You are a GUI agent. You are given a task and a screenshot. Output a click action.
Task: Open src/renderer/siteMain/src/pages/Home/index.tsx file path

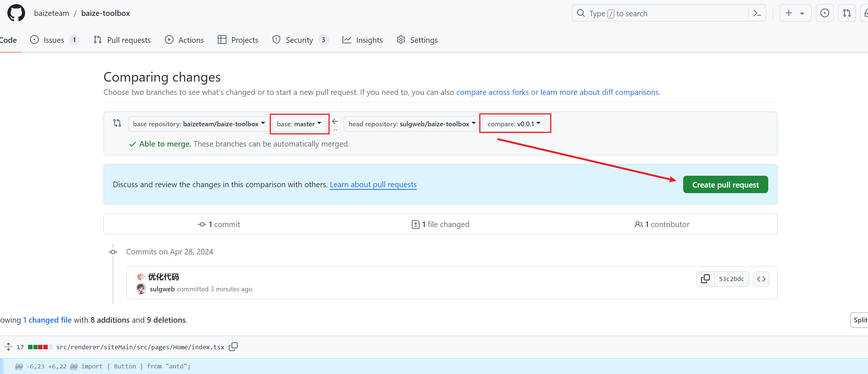[x=140, y=347]
